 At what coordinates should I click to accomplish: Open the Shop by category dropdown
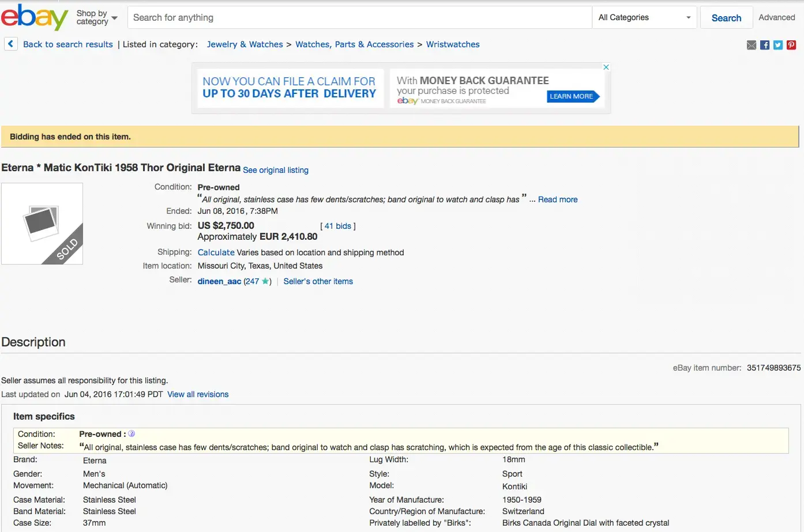tap(97, 17)
